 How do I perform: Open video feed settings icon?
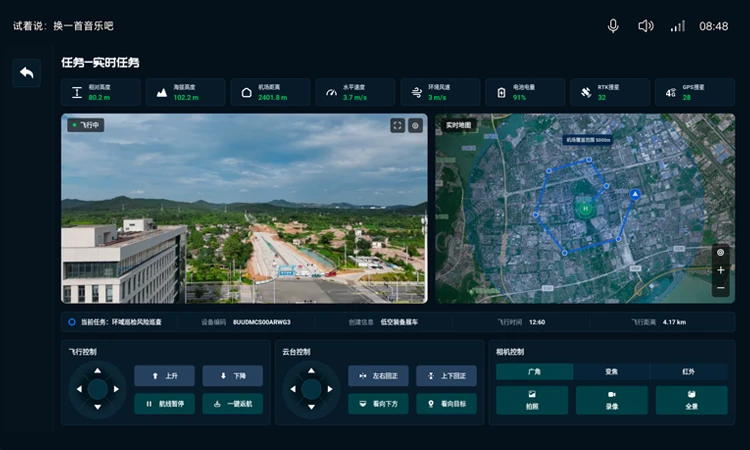tap(415, 125)
